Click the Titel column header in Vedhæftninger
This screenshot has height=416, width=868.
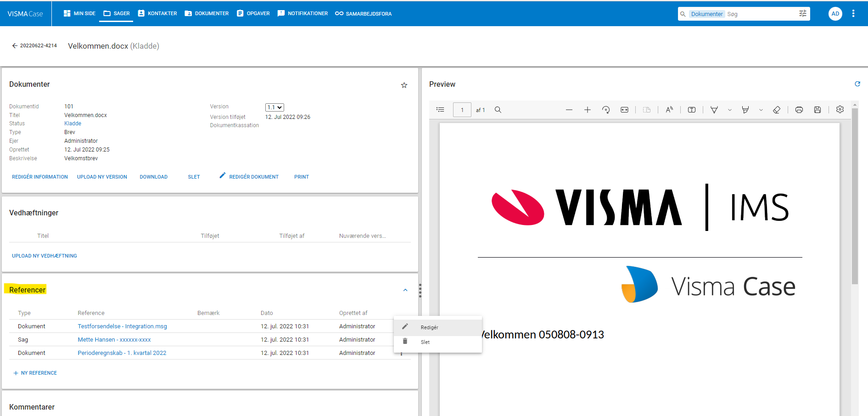(x=43, y=236)
